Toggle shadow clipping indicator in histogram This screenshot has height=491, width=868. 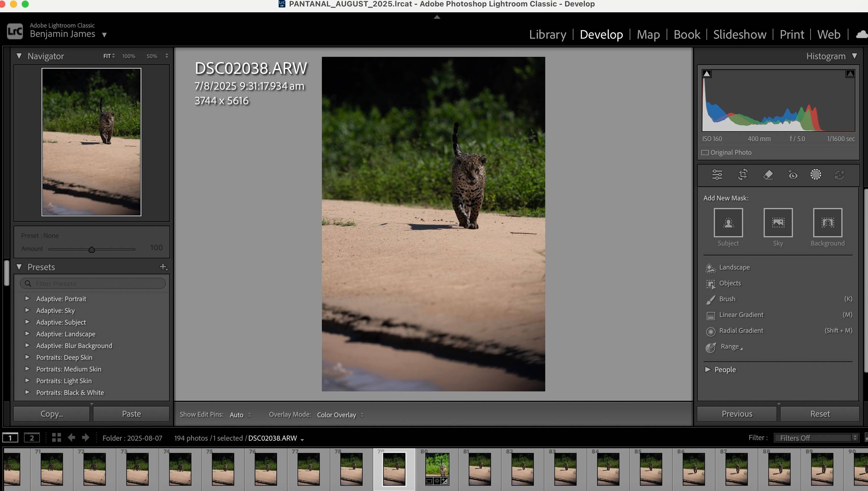click(x=707, y=74)
